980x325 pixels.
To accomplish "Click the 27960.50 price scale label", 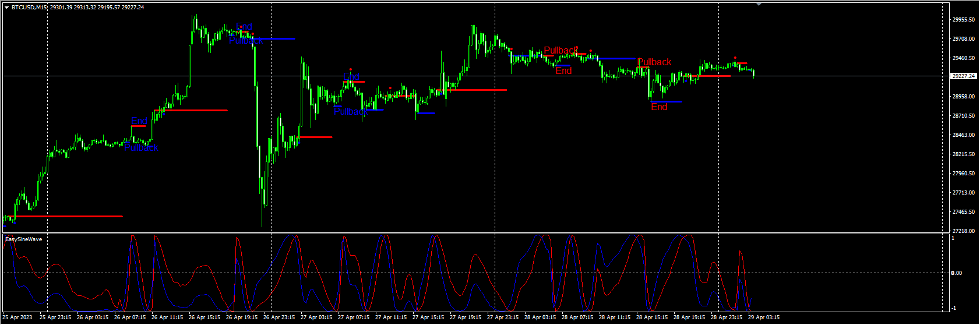I will [963, 174].
